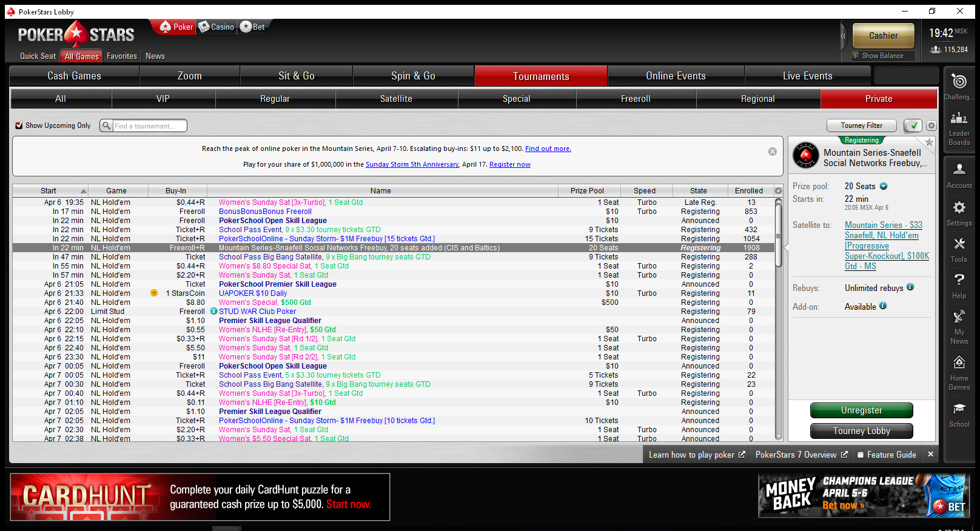Screen dimensions: 980x531
Task: Open the Sunday Storm 5th Anniversary link
Action: click(412, 164)
